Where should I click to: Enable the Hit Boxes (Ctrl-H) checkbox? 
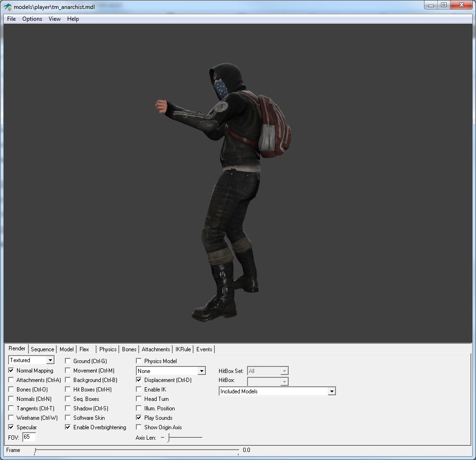click(x=68, y=390)
